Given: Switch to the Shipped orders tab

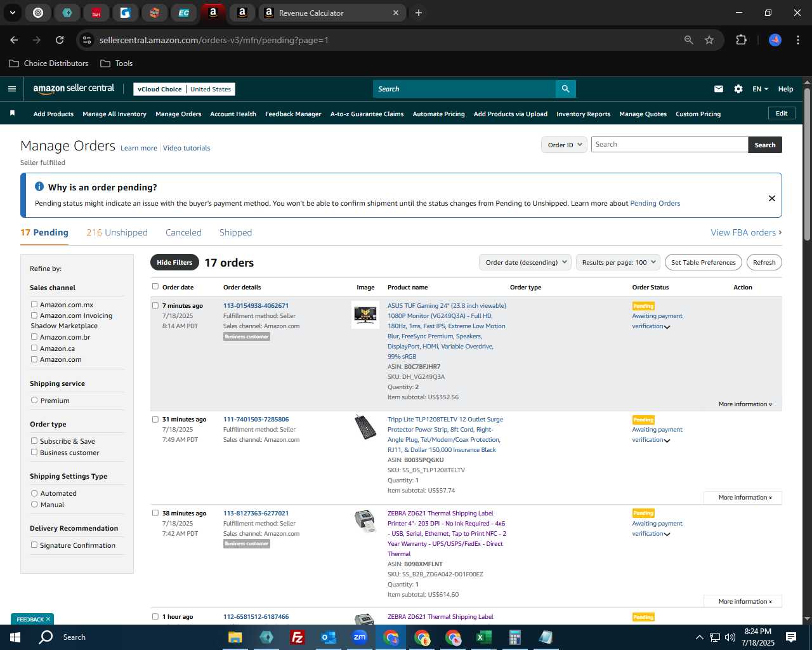Looking at the screenshot, I should click(235, 232).
